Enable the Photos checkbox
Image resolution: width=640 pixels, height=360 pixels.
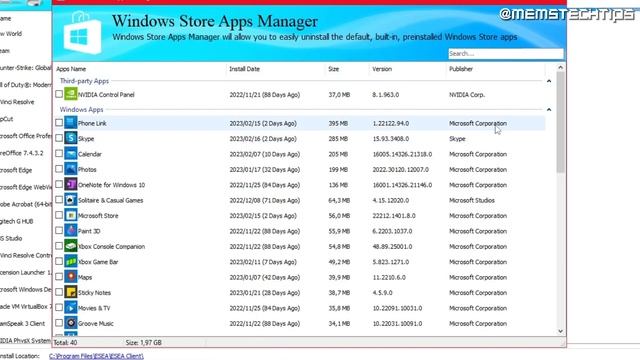pyautogui.click(x=59, y=169)
